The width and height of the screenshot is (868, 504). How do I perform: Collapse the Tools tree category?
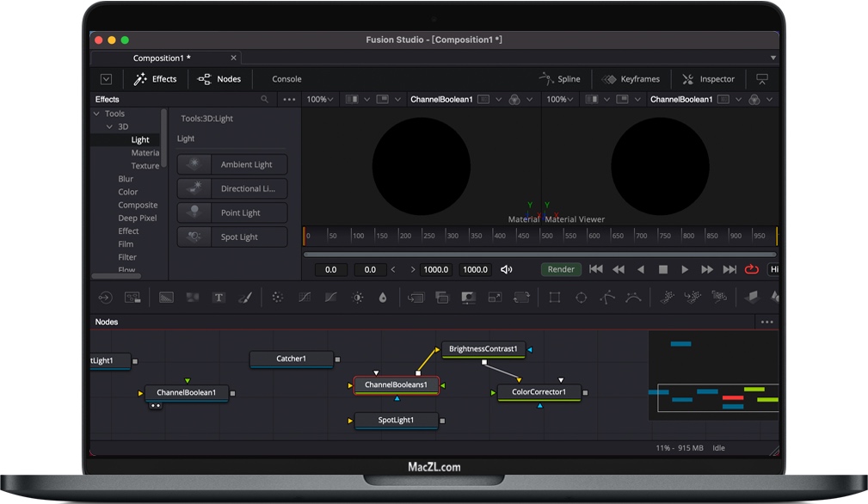tap(97, 114)
